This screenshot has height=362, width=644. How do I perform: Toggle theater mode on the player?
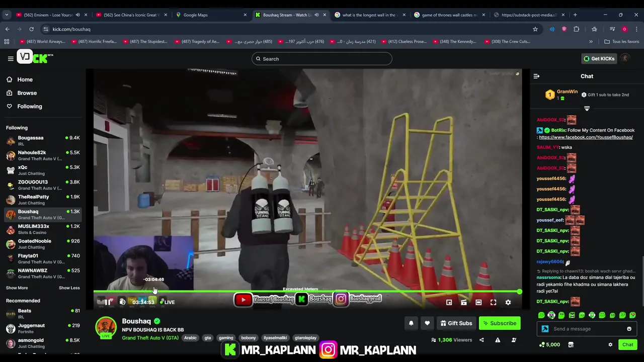(478, 302)
